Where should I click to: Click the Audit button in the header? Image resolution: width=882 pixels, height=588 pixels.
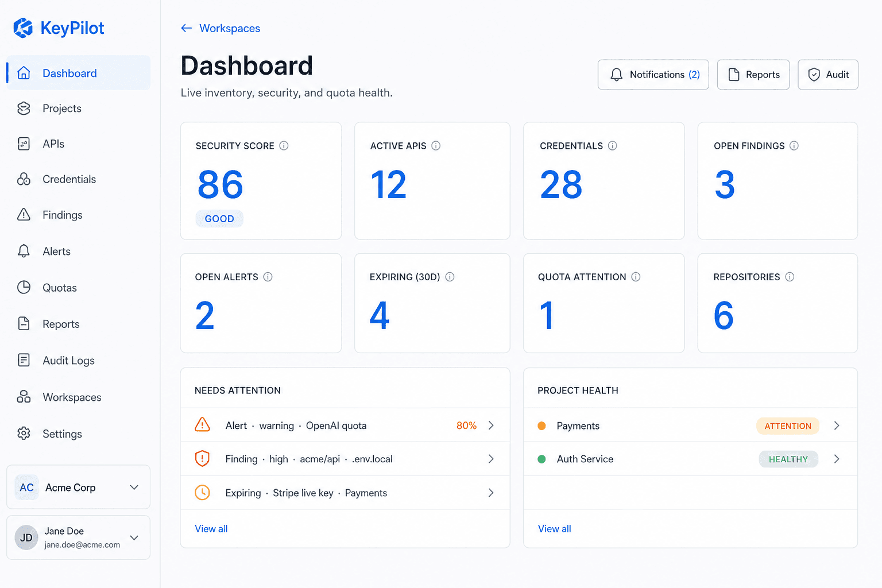(828, 75)
